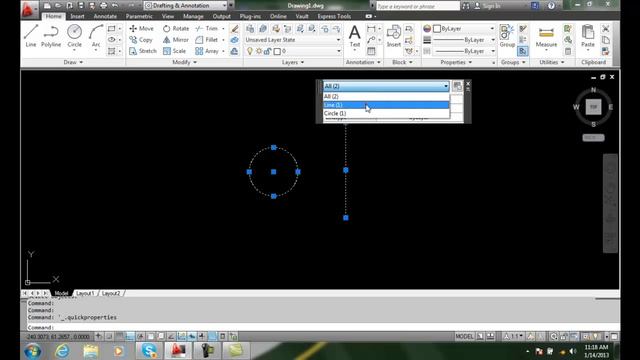Open the object color ByLayer dropdown
This screenshot has width=640, height=360.
pos(464,29)
